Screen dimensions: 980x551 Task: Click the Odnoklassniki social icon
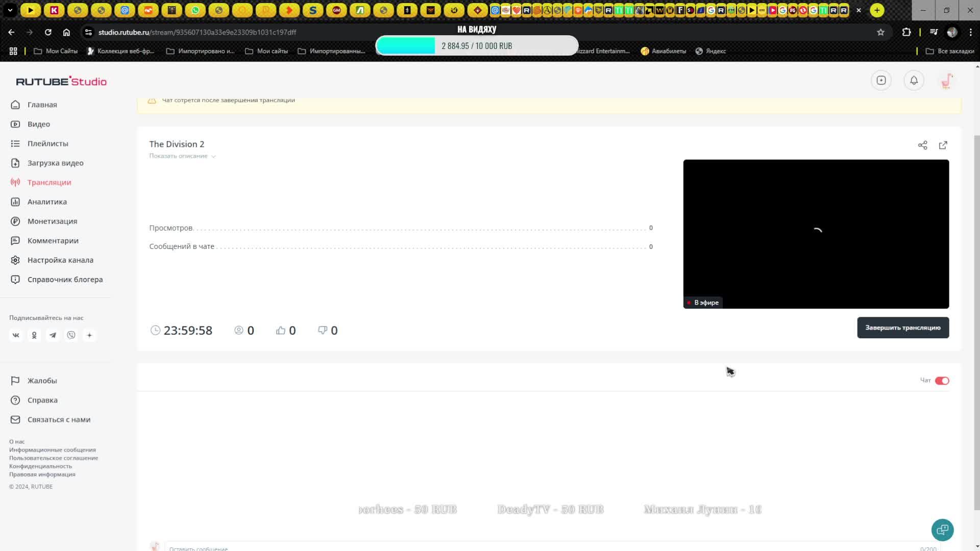(34, 335)
